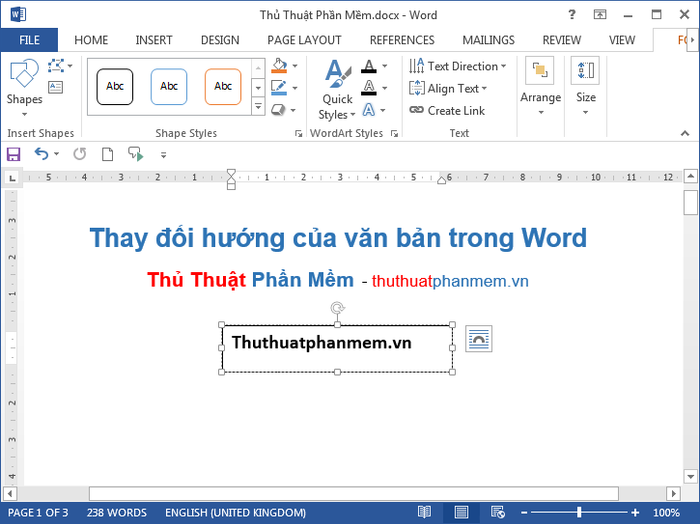Click 238 WORDS word count

117,513
